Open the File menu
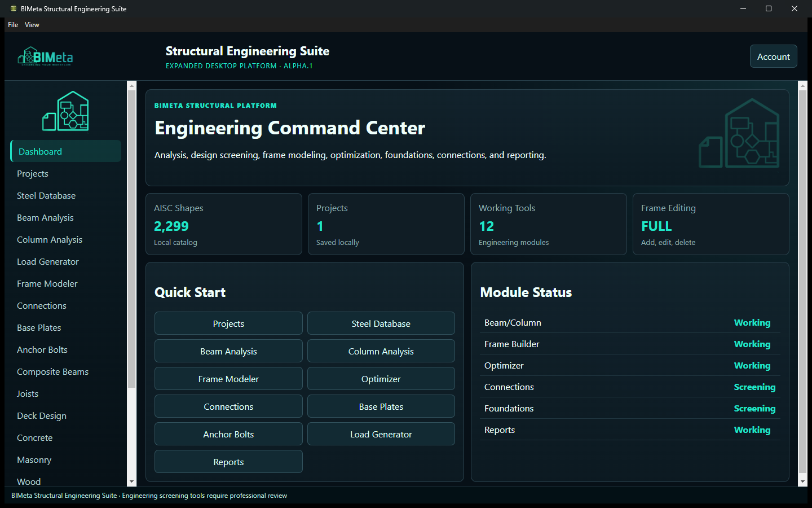 [x=13, y=25]
